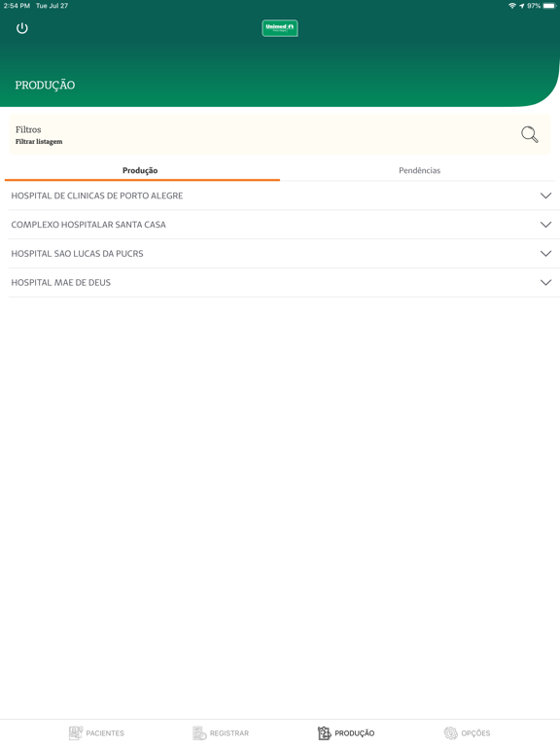This screenshot has width=560, height=747.
Task: Tap the Registrar icon in bottom bar
Action: tap(199, 732)
